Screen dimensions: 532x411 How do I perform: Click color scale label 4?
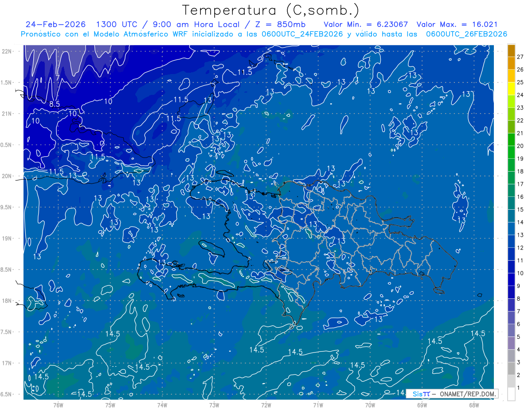pyautogui.click(x=519, y=349)
